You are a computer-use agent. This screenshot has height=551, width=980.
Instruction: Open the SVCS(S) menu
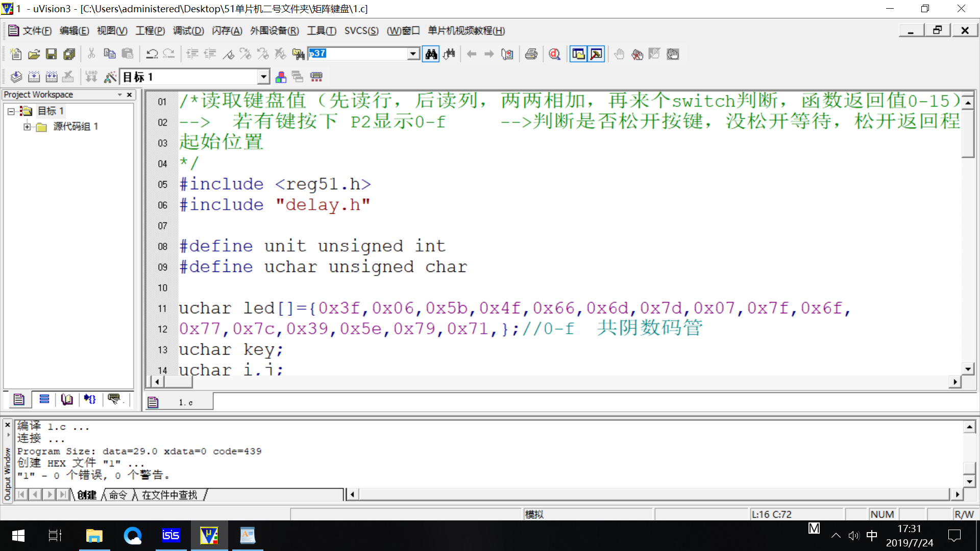(x=361, y=31)
